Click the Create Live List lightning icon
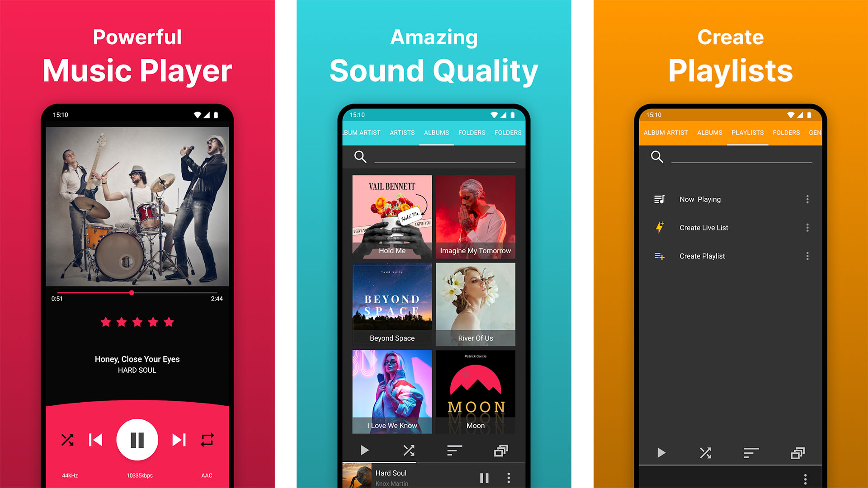 coord(660,228)
